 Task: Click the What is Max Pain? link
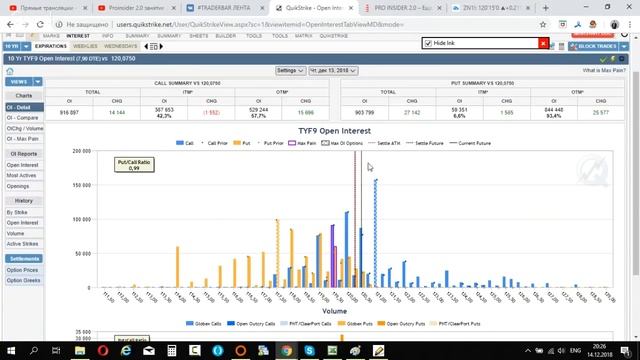pyautogui.click(x=604, y=71)
